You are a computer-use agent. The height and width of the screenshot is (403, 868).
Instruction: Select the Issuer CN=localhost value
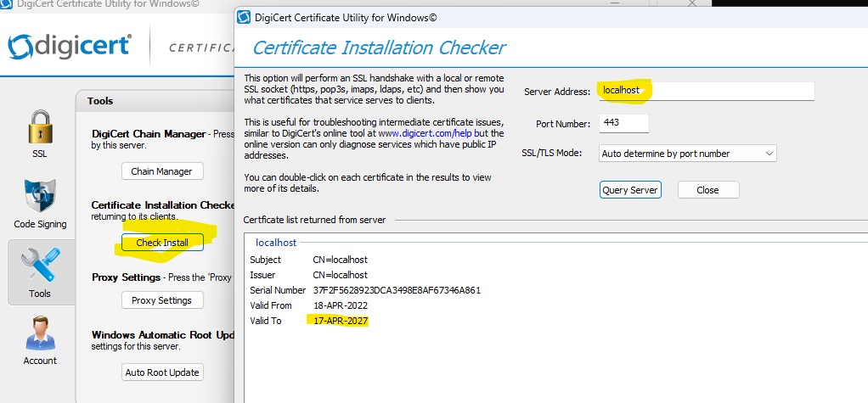pos(340,275)
